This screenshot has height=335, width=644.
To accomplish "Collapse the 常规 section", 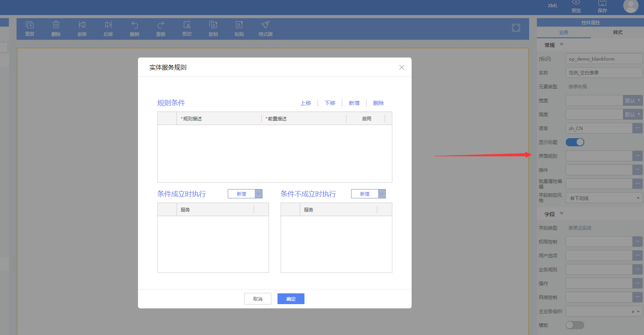I will 562,45.
